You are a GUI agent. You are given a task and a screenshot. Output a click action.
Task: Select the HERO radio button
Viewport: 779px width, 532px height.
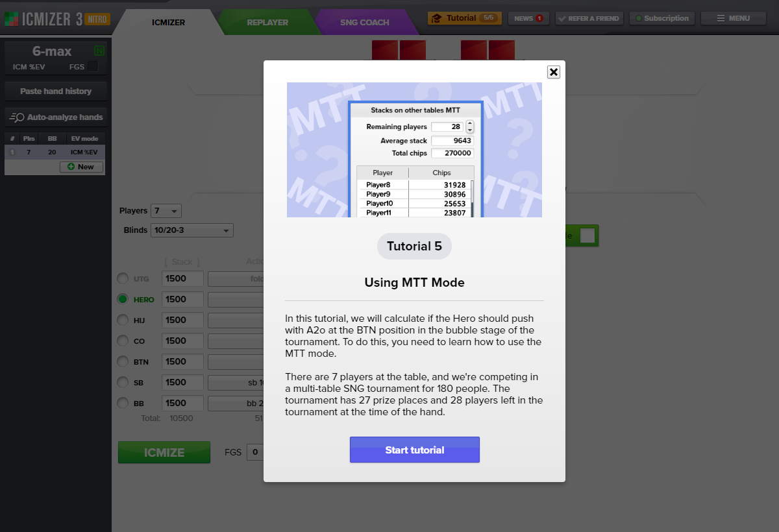[x=123, y=299]
